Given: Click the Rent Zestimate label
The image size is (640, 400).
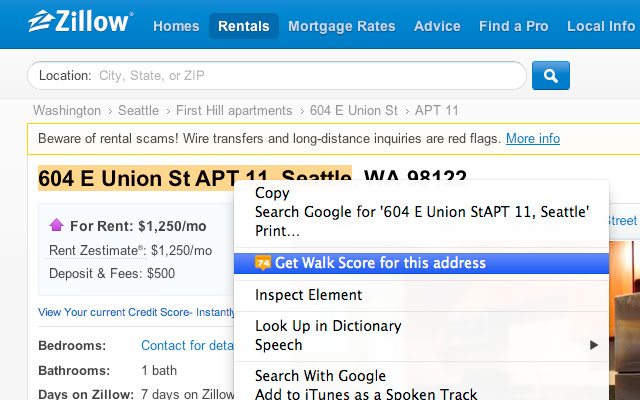Looking at the screenshot, I should [96, 251].
